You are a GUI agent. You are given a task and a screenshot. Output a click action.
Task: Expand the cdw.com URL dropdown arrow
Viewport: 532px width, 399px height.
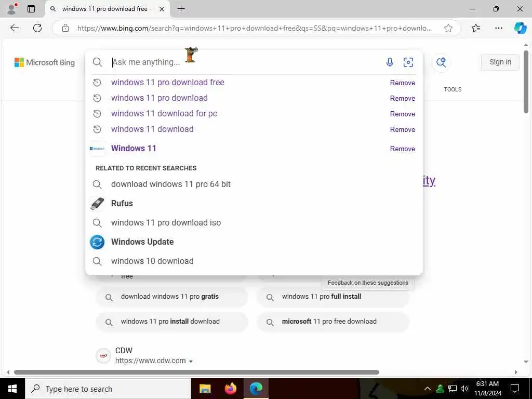[x=191, y=362]
